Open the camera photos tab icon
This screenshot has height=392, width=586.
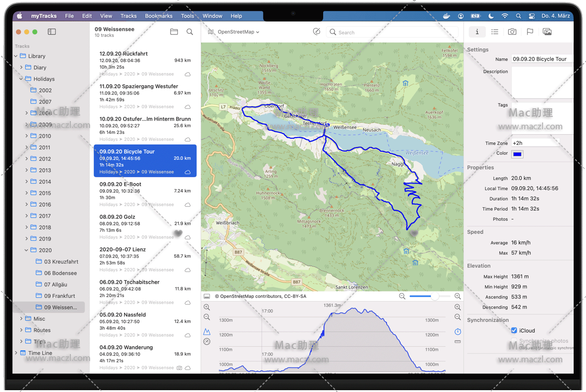tap(512, 32)
